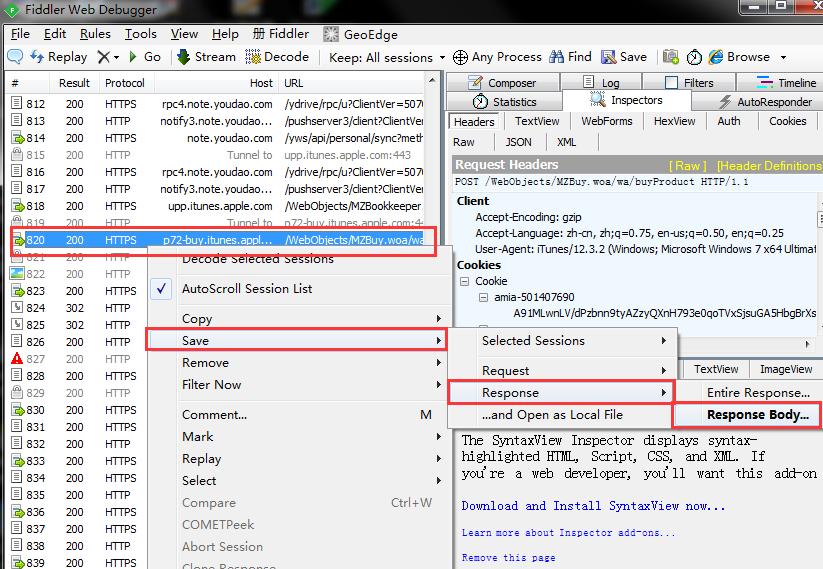Choose Response Body... option

[748, 415]
